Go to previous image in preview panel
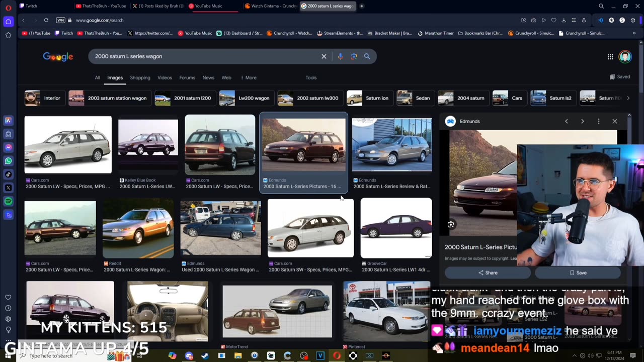Screen dimensions: 644x362 [x=566, y=121]
